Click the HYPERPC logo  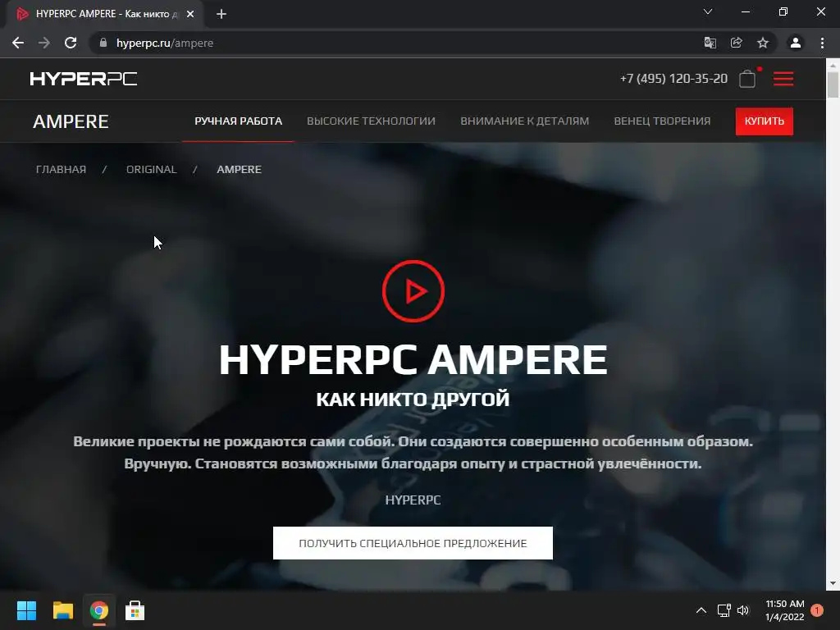(84, 79)
